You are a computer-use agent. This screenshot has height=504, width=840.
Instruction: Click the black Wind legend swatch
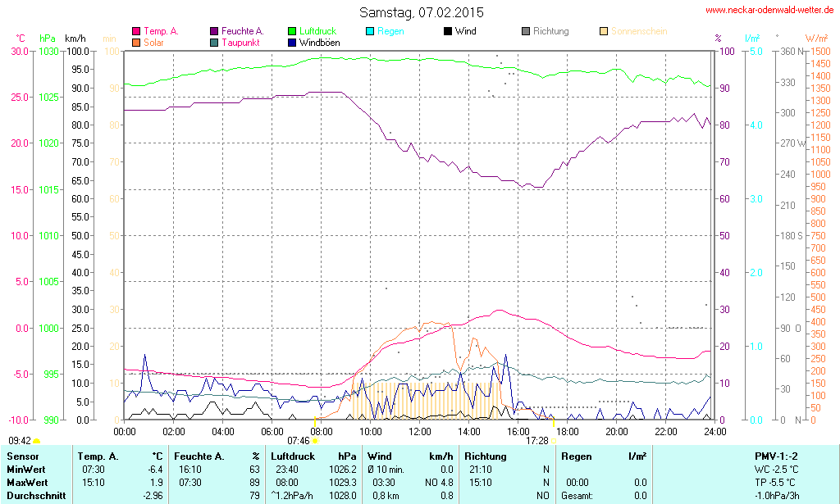[x=447, y=31]
